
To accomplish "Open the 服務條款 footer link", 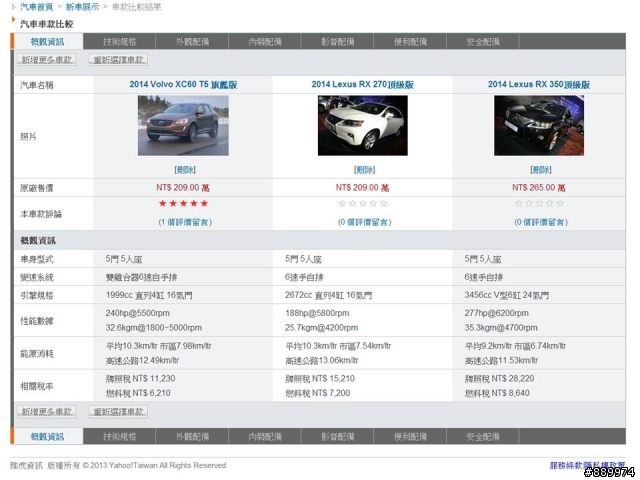I will coord(566,465).
